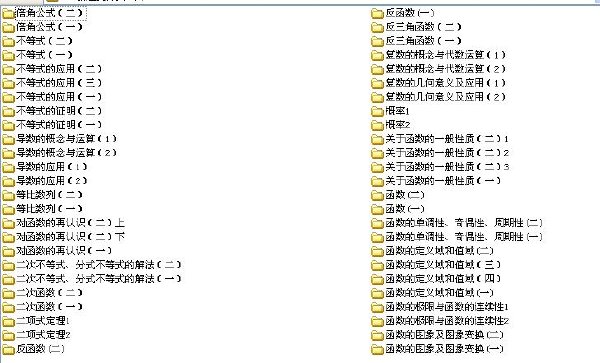This screenshot has height=363, width=600.
Task: Click the folder icon beside 不等式的证明（一）
Action: click(8, 125)
